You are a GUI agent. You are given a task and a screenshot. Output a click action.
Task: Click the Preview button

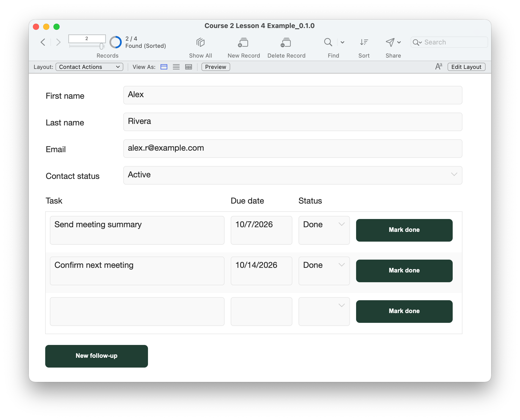pyautogui.click(x=216, y=67)
